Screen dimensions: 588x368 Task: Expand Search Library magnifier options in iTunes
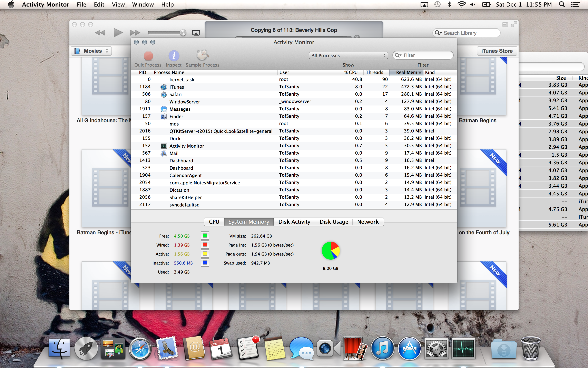[x=438, y=33]
